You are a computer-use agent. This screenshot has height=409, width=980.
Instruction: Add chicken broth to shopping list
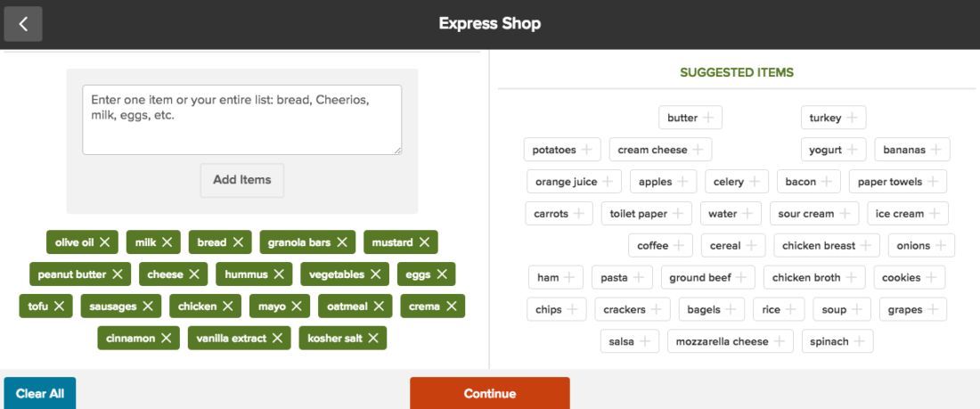pos(853,277)
